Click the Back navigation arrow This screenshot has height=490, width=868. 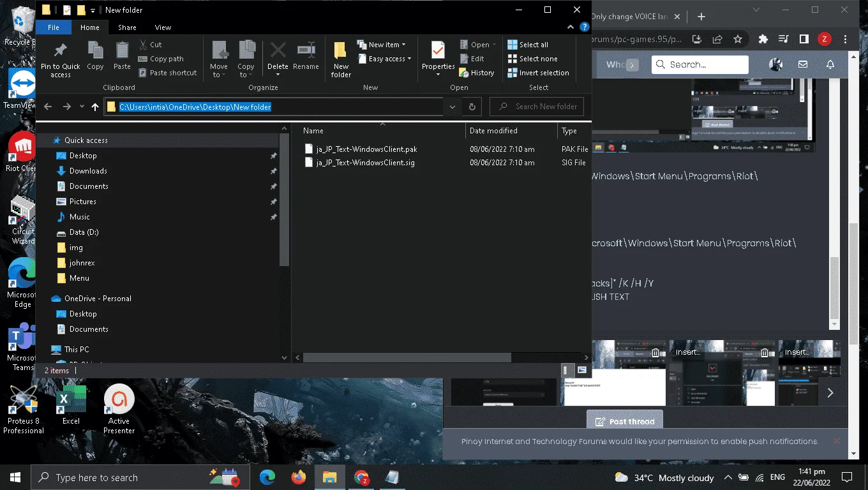pyautogui.click(x=48, y=107)
